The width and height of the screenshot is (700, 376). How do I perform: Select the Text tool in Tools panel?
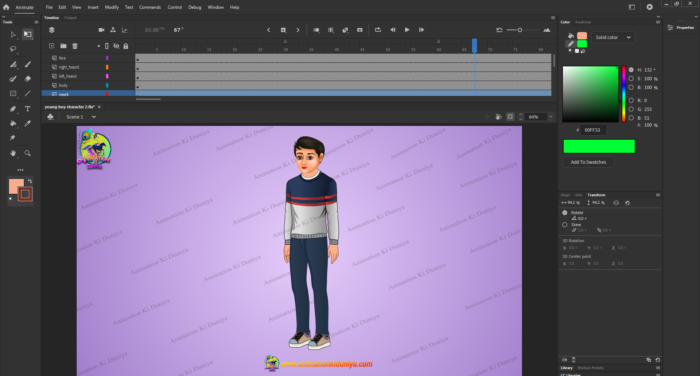28,109
